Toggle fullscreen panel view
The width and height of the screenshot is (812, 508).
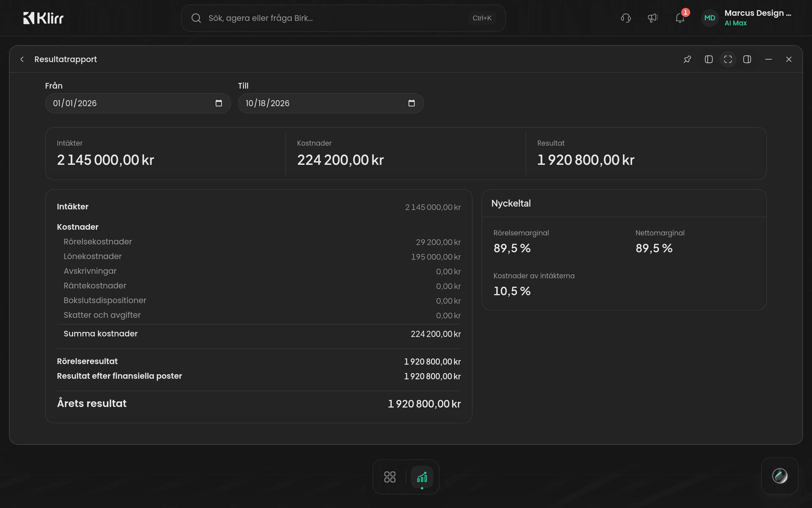tap(728, 60)
